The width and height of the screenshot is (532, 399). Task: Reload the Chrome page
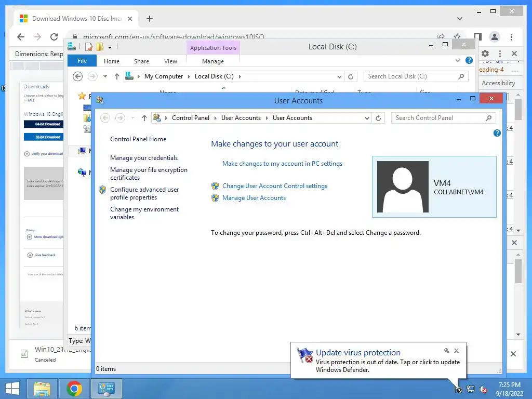[x=54, y=37]
